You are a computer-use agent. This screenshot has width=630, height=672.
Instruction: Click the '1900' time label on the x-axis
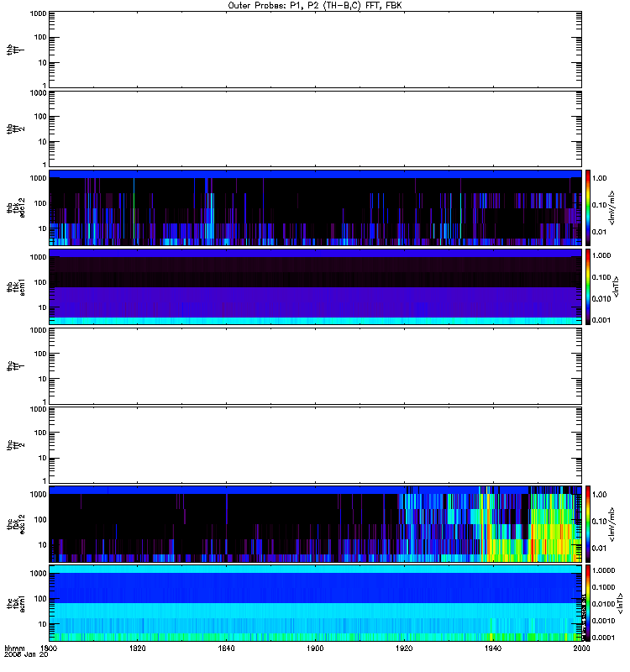pos(315,648)
